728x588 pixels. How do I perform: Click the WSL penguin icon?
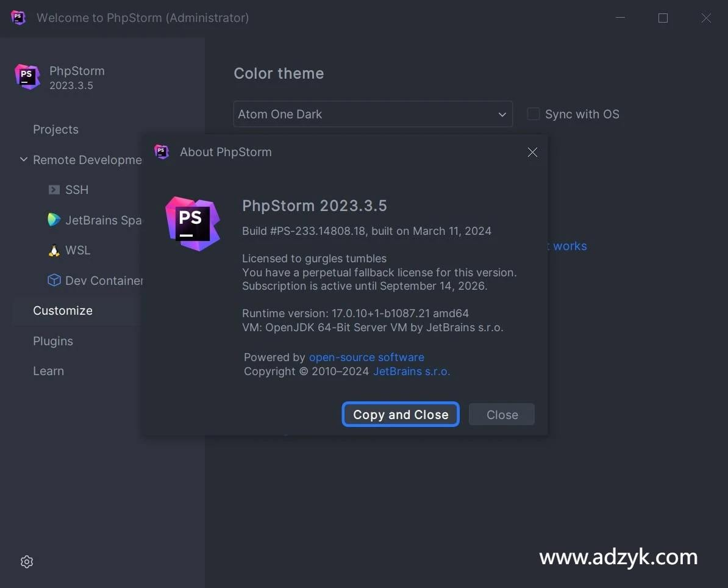tap(54, 250)
